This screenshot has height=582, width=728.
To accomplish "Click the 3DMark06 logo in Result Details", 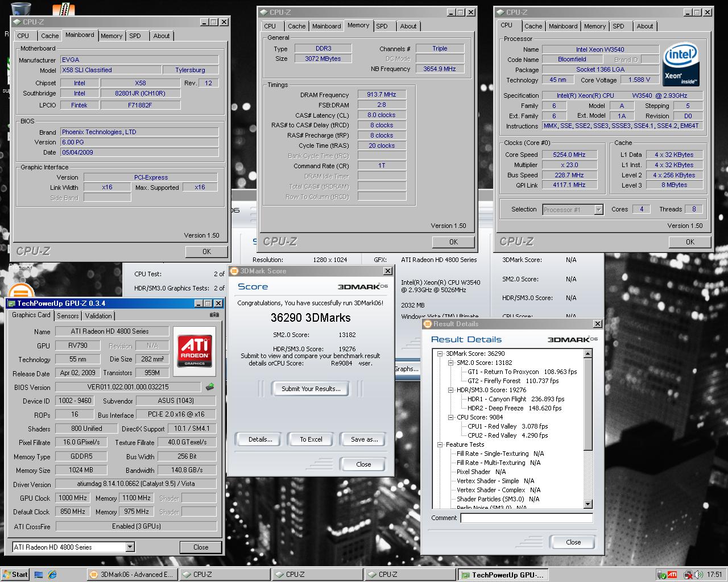I will point(572,339).
